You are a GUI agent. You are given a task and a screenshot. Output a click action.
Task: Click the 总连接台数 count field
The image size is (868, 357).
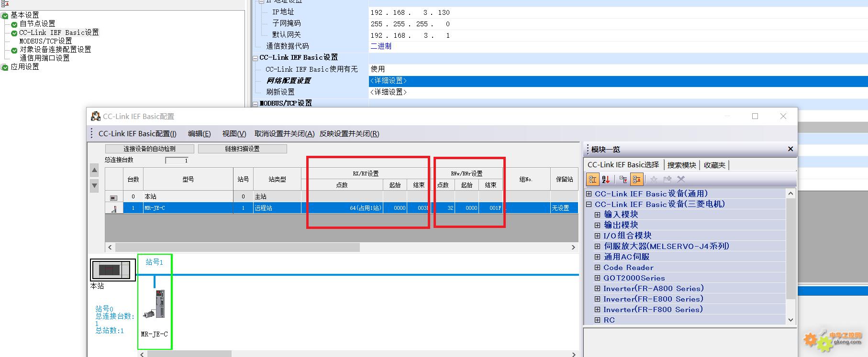[177, 161]
